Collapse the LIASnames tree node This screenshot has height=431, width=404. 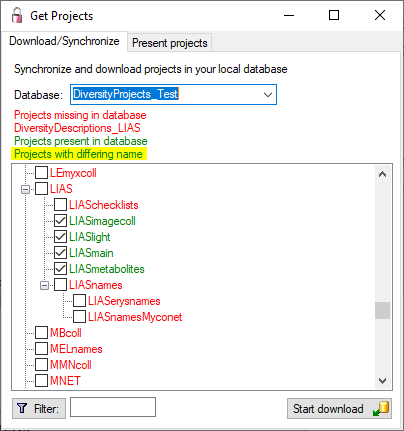(44, 285)
